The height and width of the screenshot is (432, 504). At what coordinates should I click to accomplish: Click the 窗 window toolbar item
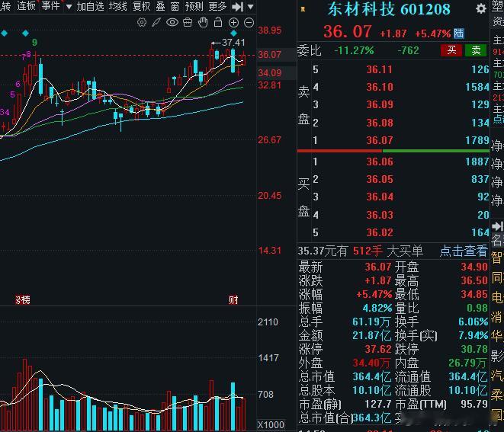click(x=175, y=6)
